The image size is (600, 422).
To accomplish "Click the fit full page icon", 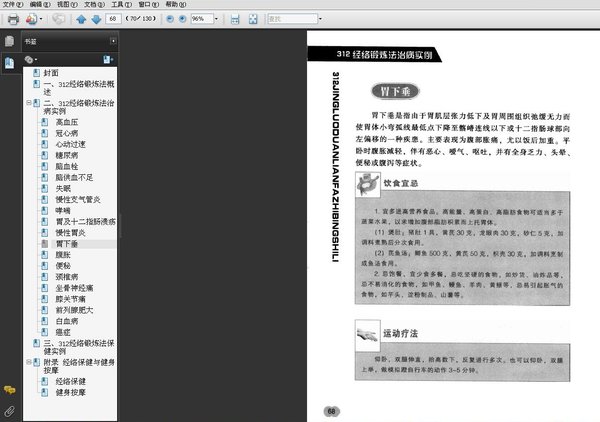I will tap(253, 19).
